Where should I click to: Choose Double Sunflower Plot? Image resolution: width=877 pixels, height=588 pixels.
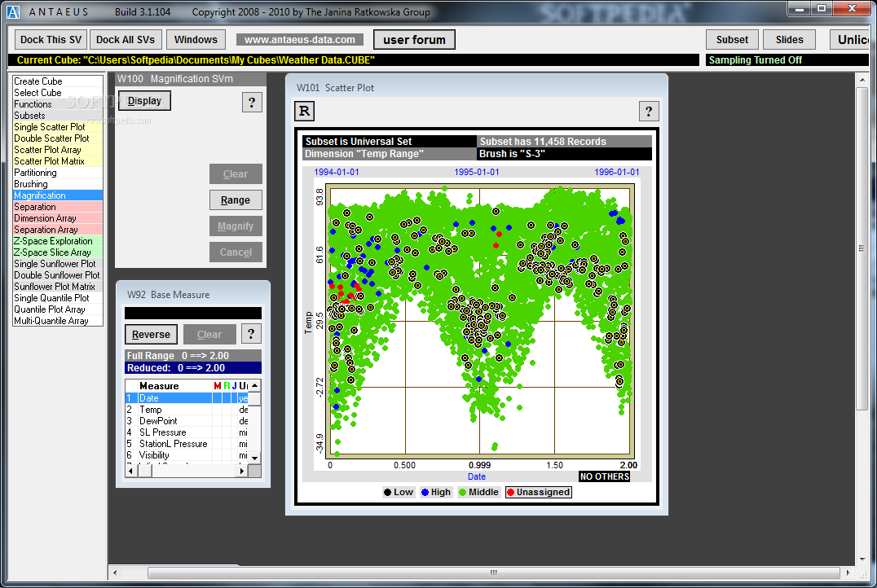(x=58, y=275)
